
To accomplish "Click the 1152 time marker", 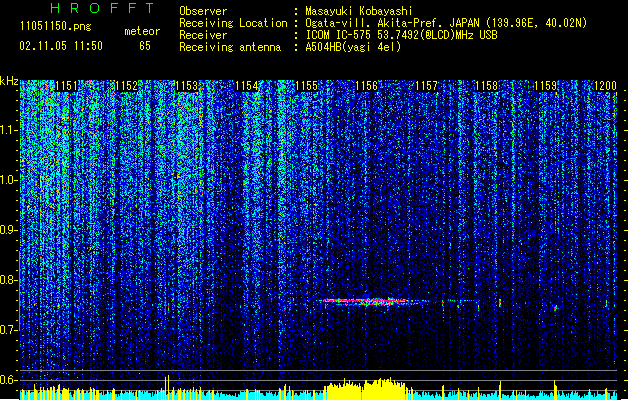I will click(x=126, y=86).
